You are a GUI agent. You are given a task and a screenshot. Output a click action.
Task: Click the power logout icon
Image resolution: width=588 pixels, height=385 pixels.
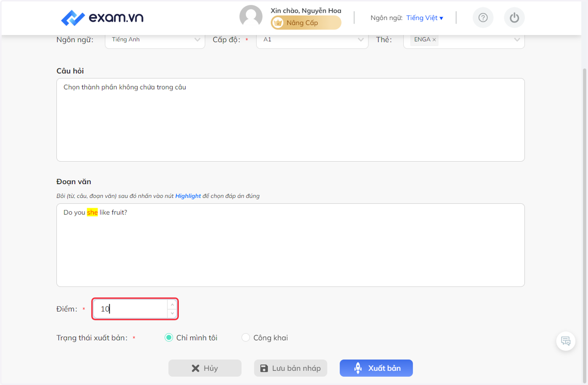point(514,18)
